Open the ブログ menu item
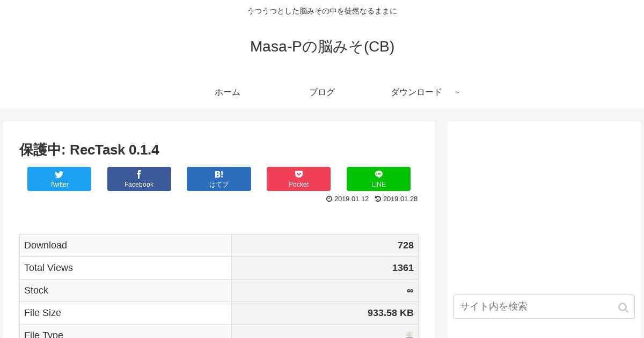This screenshot has width=644, height=338. click(322, 92)
